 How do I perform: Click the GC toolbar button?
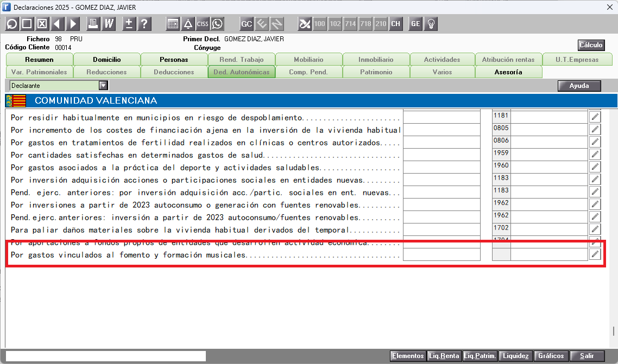[247, 24]
